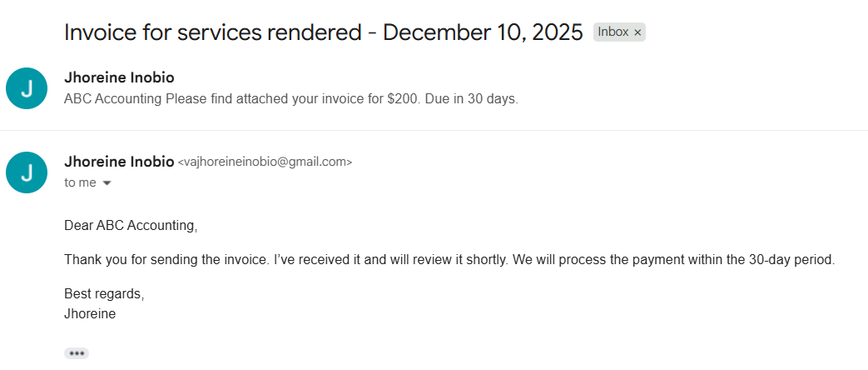The image size is (868, 370).
Task: Click sender name Jhoreine Inobio in expanded reply
Action: (119, 162)
